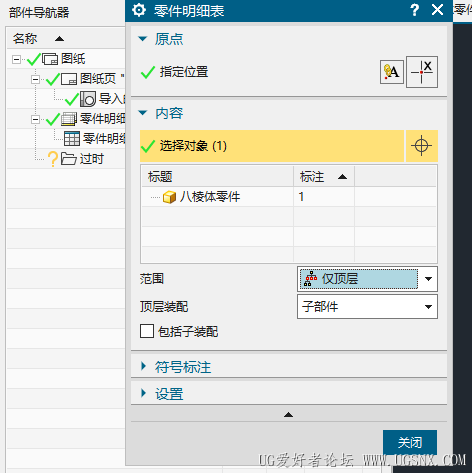Sort by the 标注 column header

coord(323,177)
